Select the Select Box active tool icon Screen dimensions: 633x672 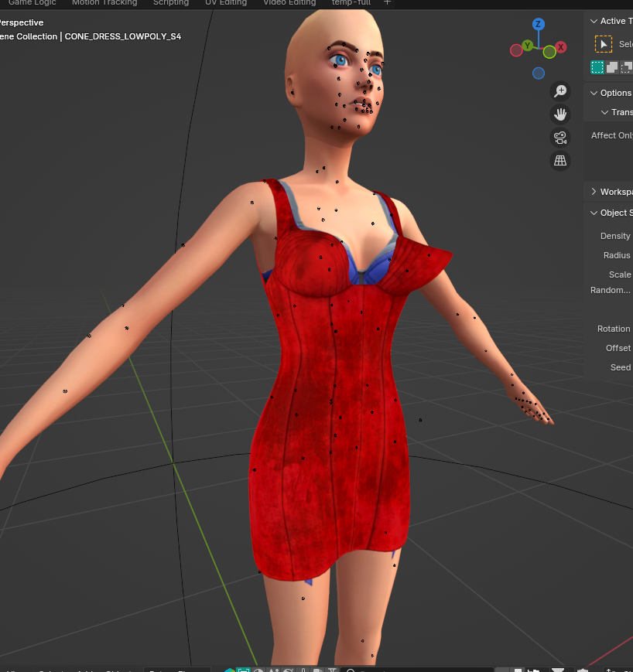coord(604,44)
